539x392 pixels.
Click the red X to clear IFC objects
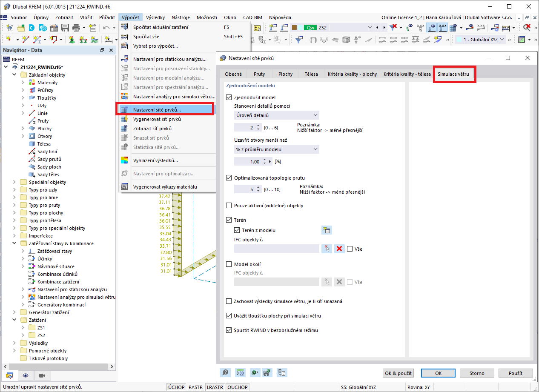coord(339,249)
